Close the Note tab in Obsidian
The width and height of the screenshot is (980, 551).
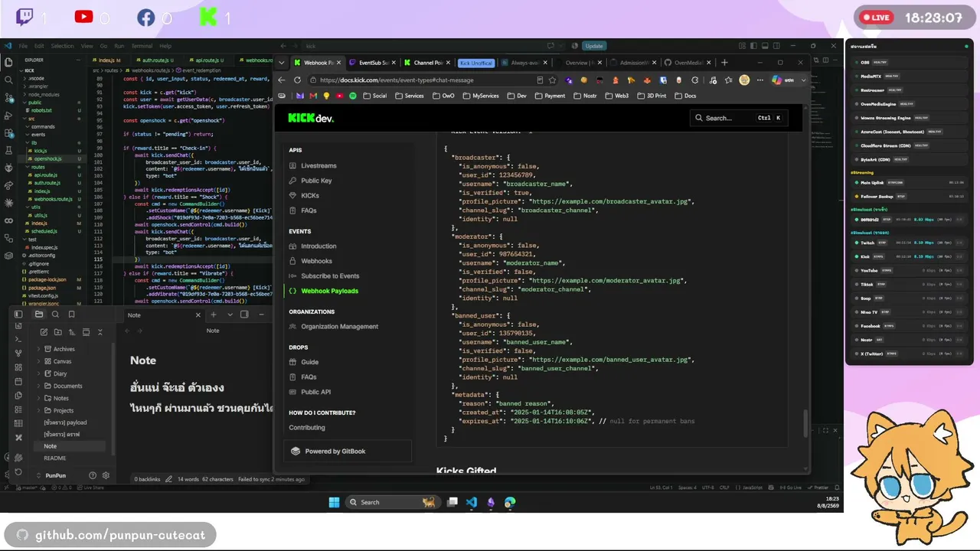[198, 315]
